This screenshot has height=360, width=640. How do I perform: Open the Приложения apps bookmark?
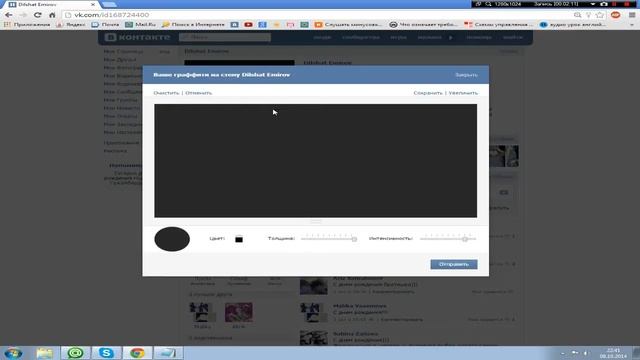27,24
